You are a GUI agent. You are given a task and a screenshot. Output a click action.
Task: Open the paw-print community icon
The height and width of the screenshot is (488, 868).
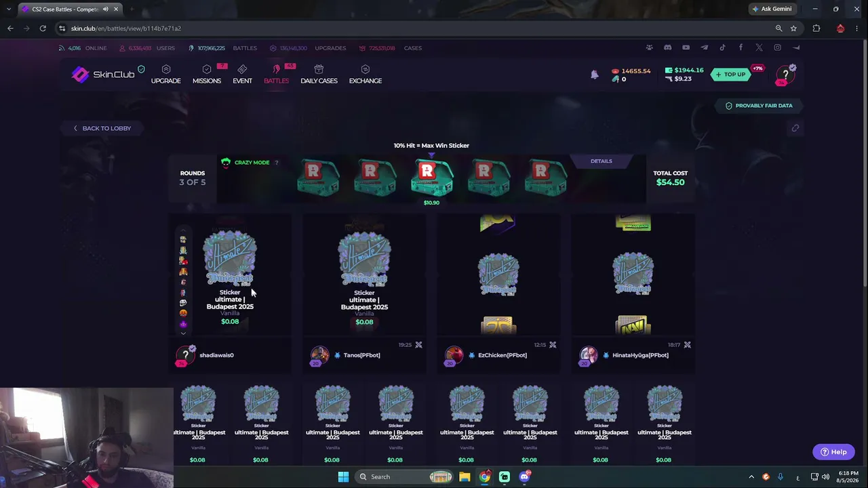(649, 47)
